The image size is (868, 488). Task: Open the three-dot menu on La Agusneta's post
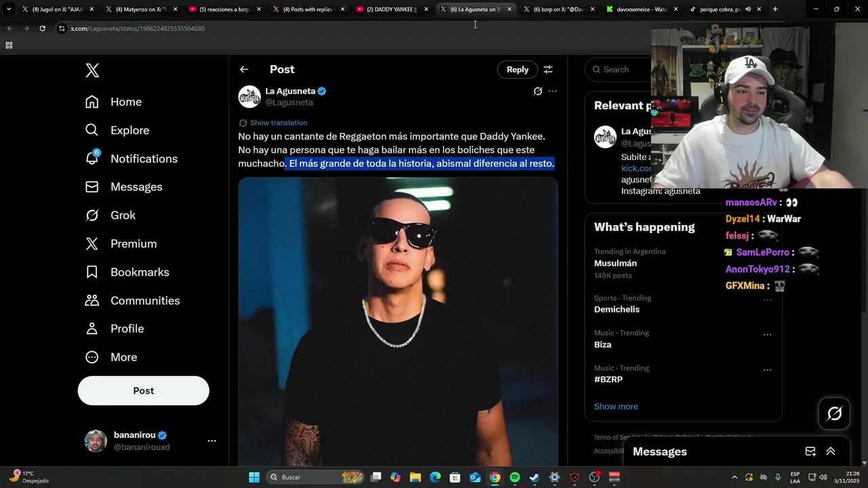tap(553, 91)
